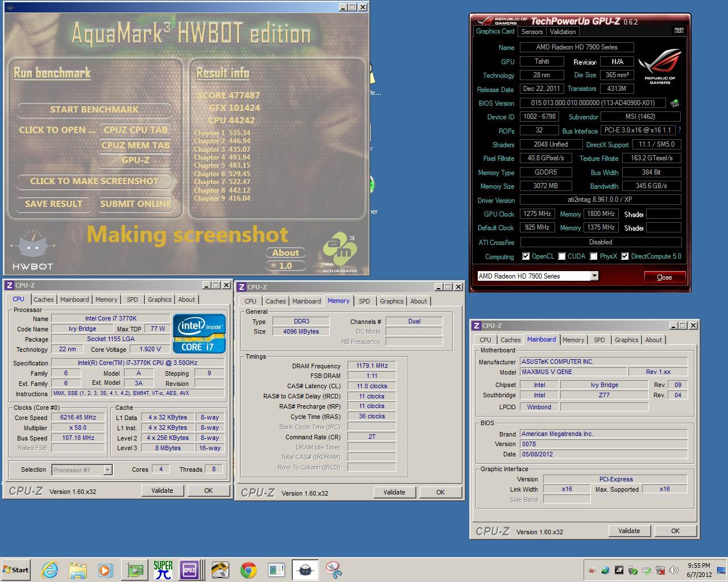Switch to the Sensors tab in GPU-Z
The height and width of the screenshot is (582, 728).
(532, 32)
